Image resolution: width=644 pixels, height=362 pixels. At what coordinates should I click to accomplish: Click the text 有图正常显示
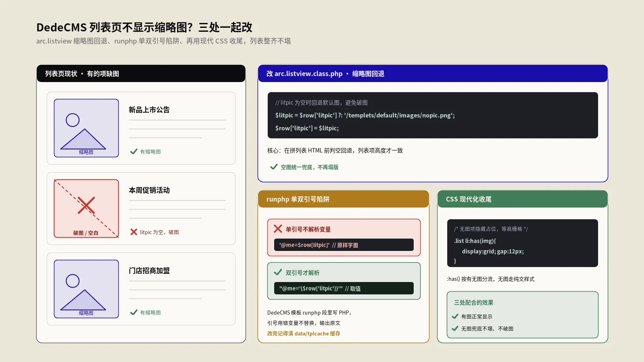point(477,317)
